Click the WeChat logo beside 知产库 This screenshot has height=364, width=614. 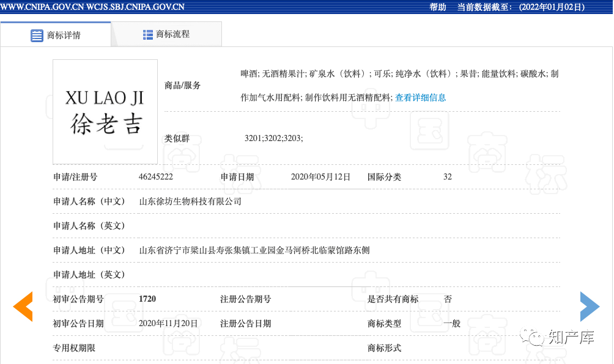531,337
